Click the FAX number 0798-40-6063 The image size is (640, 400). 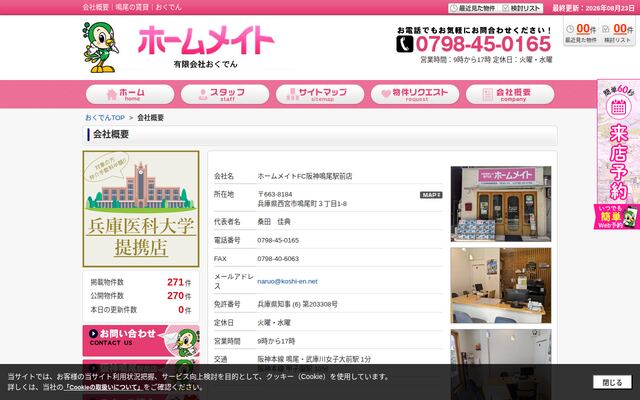(278, 259)
